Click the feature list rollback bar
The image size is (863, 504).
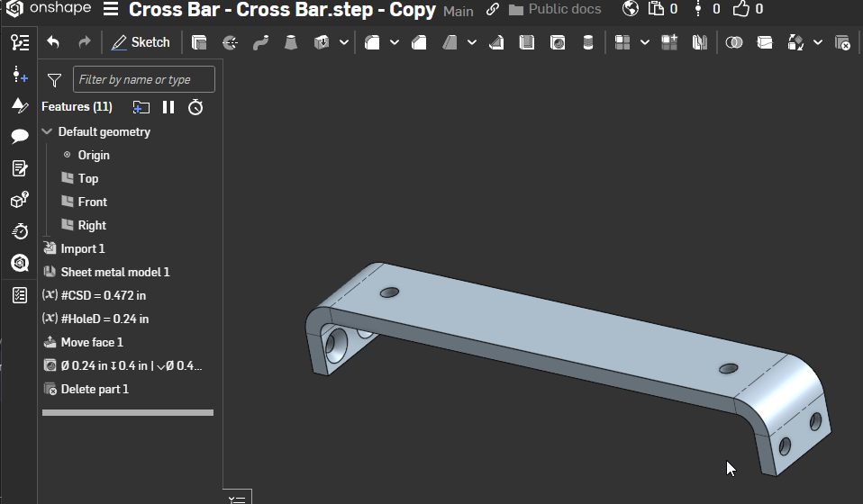pos(128,412)
